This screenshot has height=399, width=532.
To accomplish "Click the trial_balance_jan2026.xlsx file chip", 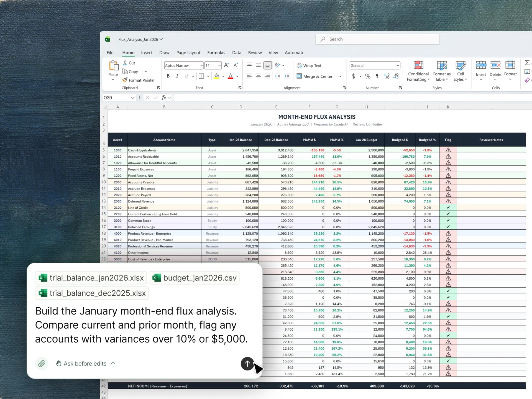I will click(91, 278).
